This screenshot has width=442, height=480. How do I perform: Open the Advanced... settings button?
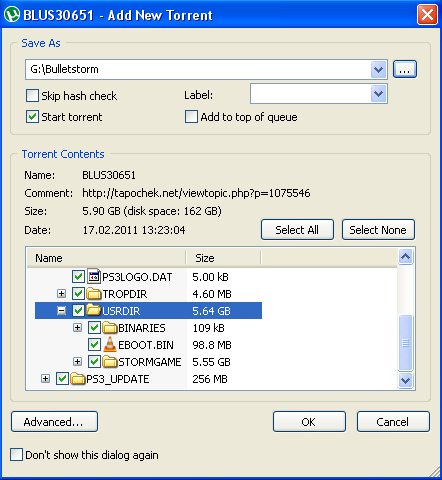(x=54, y=422)
